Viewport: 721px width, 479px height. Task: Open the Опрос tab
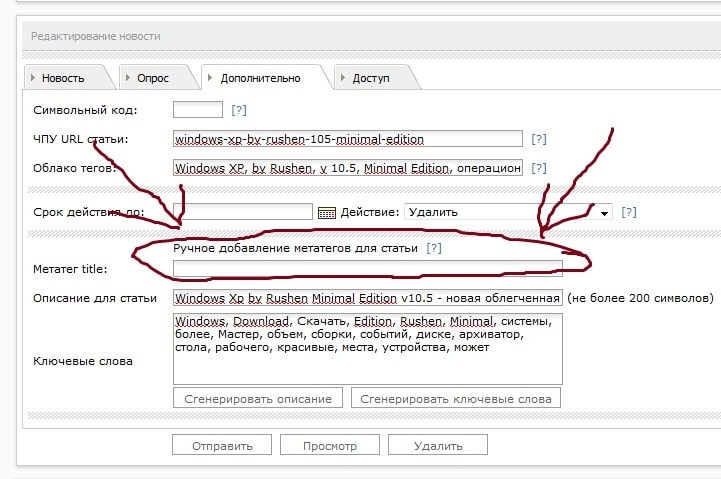pyautogui.click(x=152, y=78)
